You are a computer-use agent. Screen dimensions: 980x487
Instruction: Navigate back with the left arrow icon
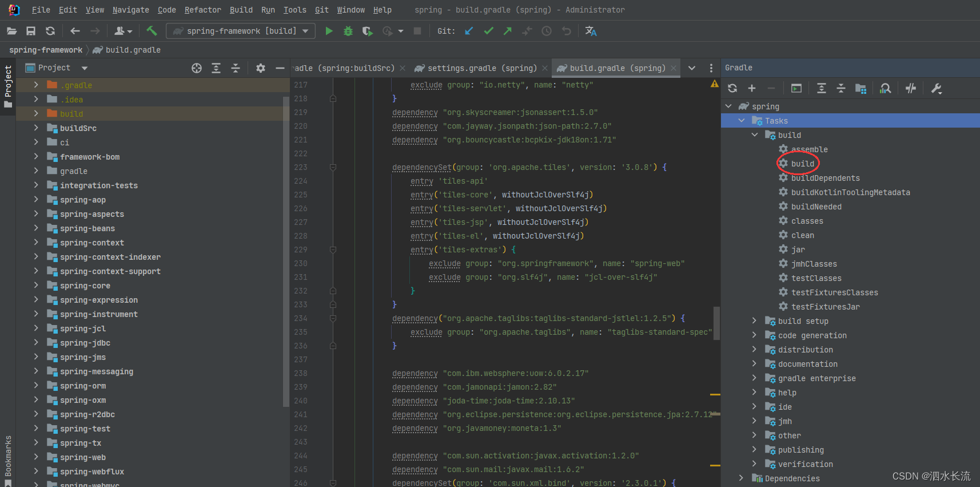pyautogui.click(x=75, y=31)
